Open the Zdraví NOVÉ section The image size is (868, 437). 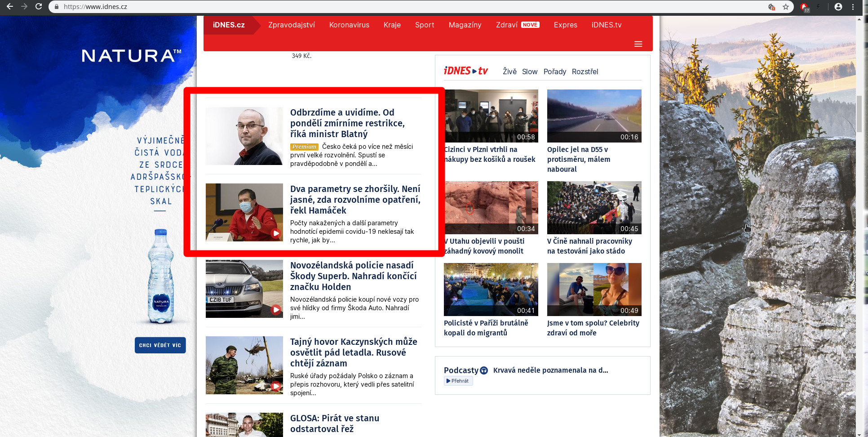pos(518,25)
